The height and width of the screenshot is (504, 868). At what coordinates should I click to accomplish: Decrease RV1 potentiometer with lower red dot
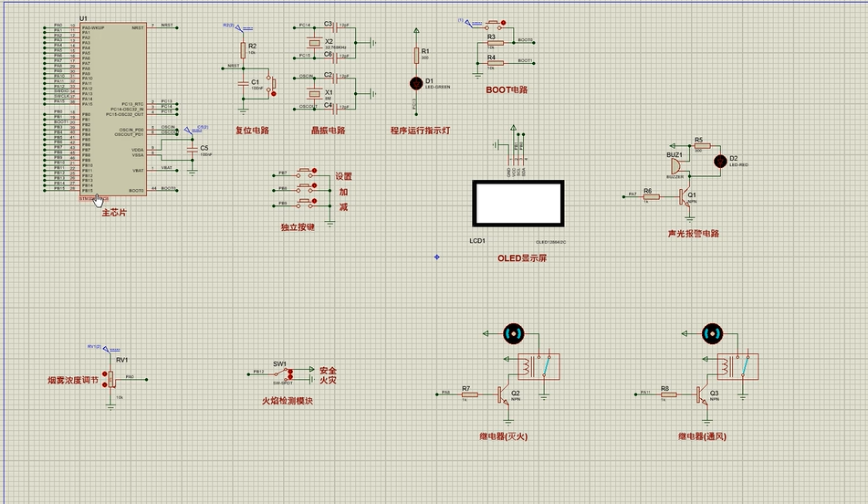coord(105,383)
